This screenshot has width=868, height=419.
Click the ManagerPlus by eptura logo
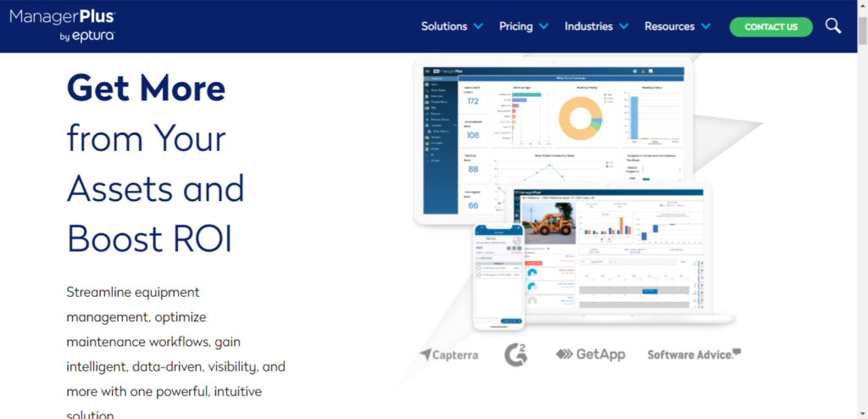pyautogui.click(x=62, y=25)
